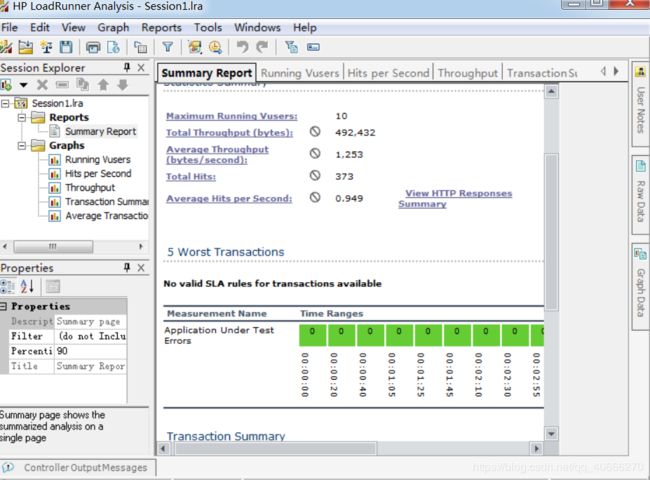Click the property pages icon in Properties

tap(53, 286)
